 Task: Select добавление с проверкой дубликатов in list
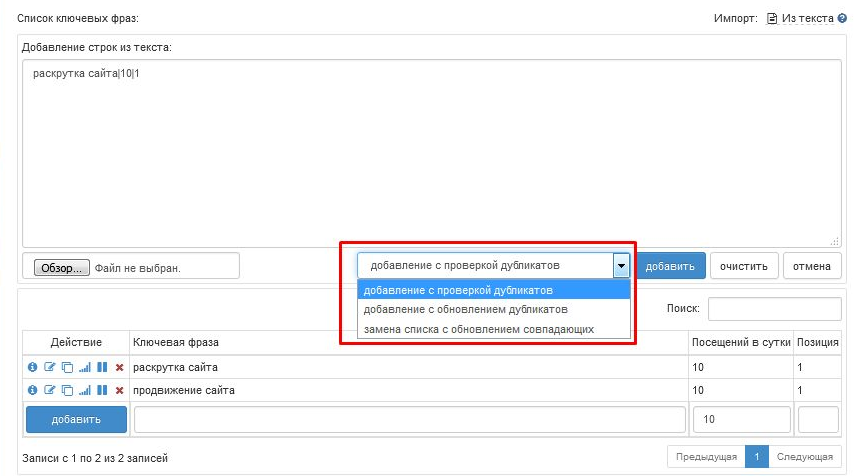(458, 290)
